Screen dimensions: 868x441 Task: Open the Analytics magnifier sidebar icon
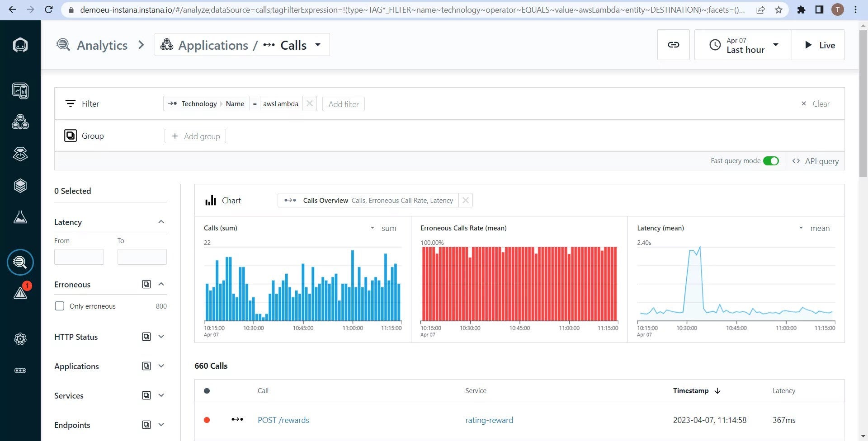pyautogui.click(x=20, y=262)
